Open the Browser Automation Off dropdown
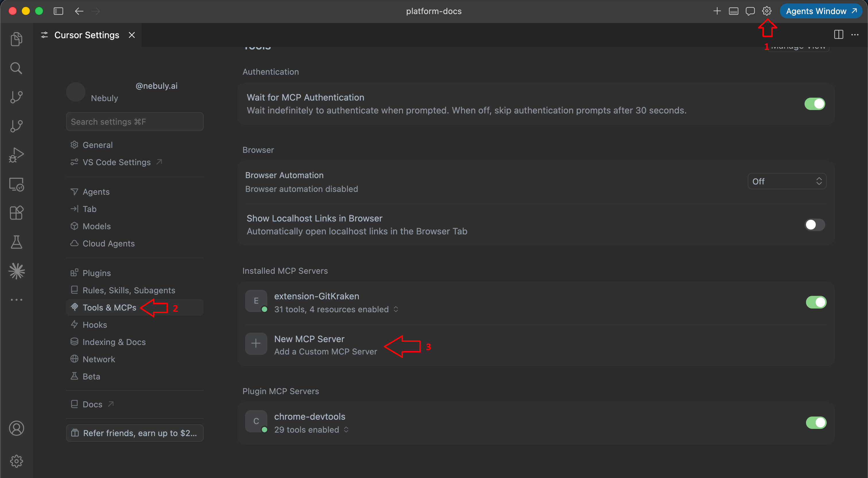 (786, 182)
